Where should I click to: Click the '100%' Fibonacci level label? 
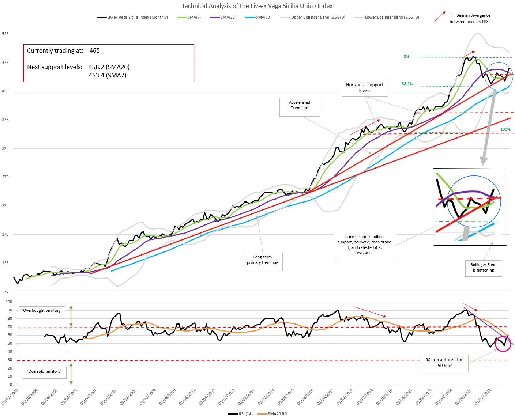pyautogui.click(x=505, y=129)
